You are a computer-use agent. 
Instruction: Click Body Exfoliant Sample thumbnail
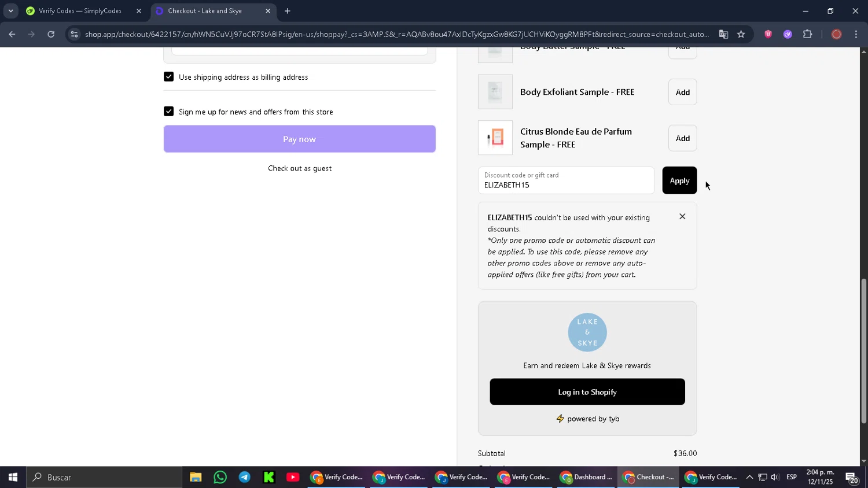click(495, 92)
